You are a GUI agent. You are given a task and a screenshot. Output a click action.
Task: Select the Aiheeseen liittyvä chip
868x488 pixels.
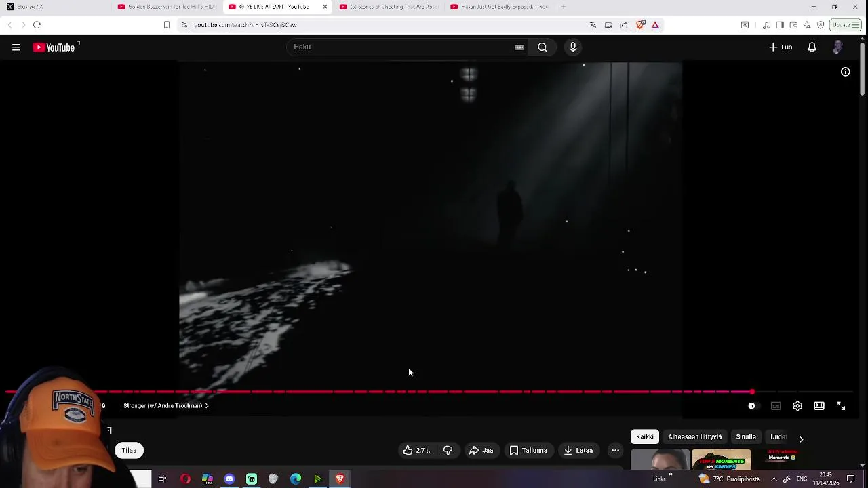tap(694, 437)
